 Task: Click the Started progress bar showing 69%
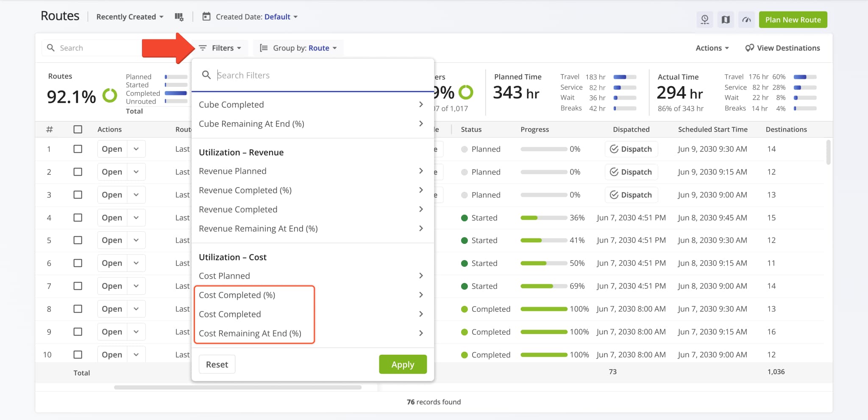[x=544, y=286]
